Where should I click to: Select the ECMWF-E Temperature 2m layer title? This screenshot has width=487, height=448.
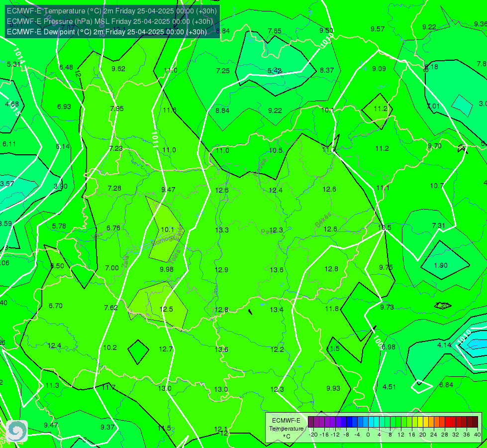coord(112,11)
